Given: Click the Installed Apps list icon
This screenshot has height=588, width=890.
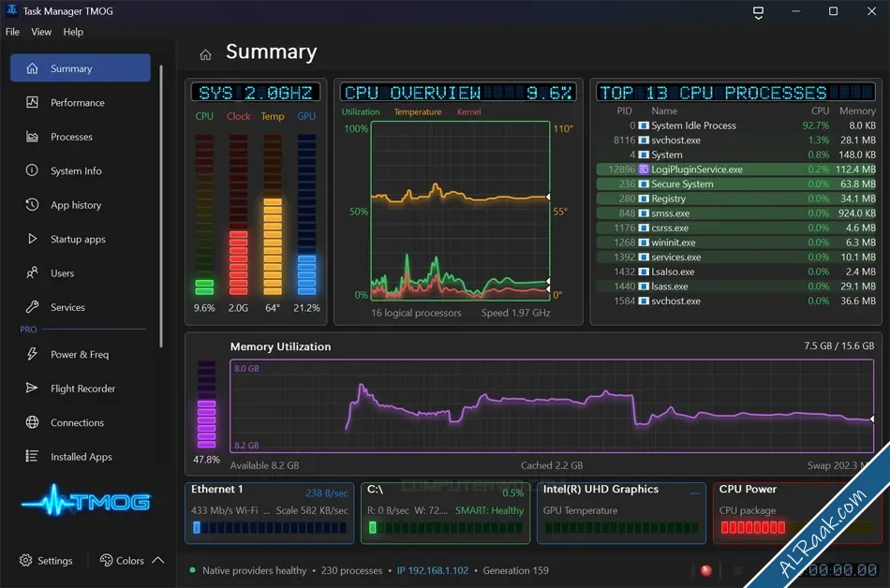Looking at the screenshot, I should [33, 456].
